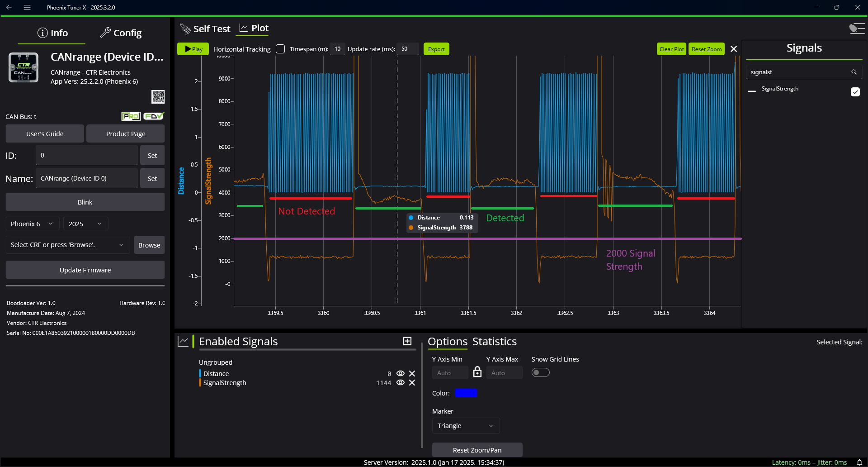Click the Distance axis label
Image resolution: width=868 pixels, height=467 pixels.
(181, 181)
